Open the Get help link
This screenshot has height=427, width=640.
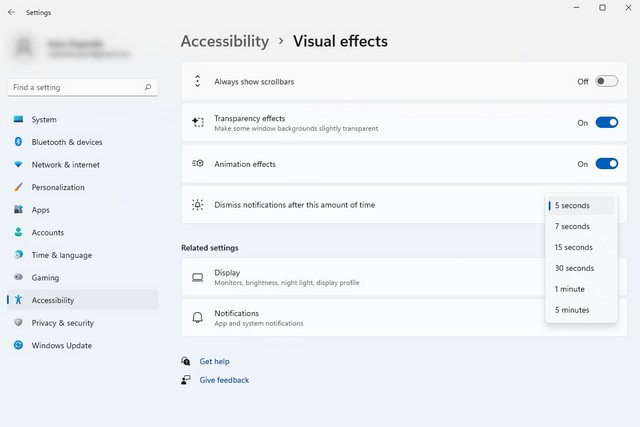point(214,361)
